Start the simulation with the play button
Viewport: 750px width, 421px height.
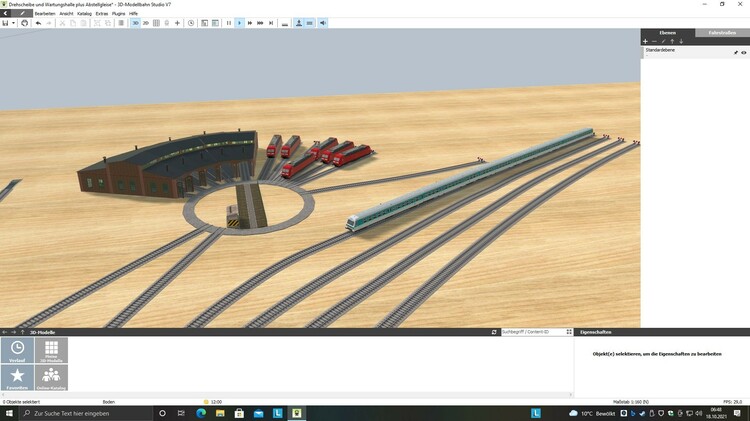click(x=239, y=23)
